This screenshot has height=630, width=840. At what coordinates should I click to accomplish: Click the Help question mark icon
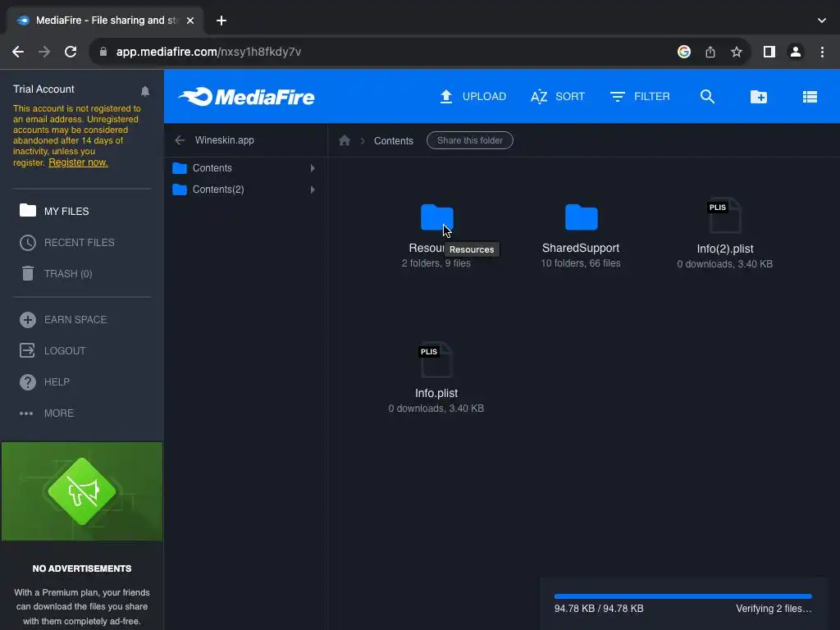[x=28, y=382]
